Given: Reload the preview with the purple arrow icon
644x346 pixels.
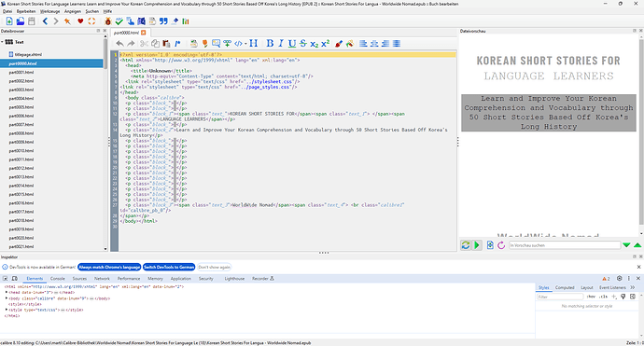Looking at the screenshot, I should [x=501, y=245].
